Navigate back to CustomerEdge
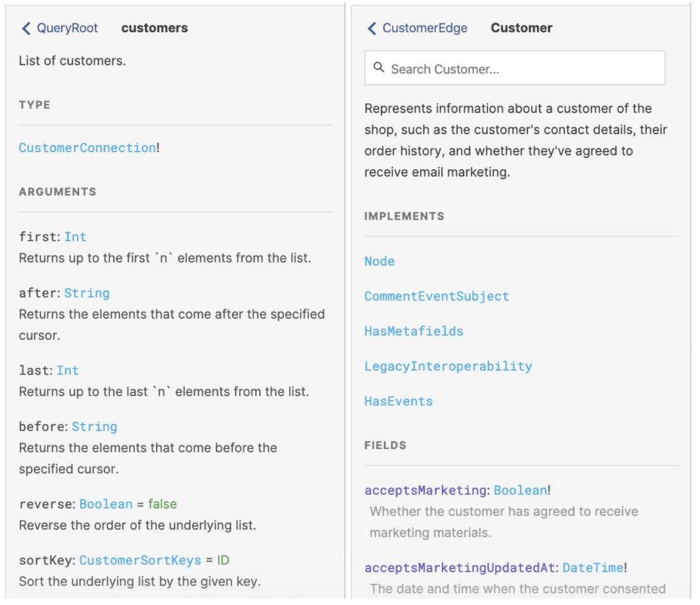The height and width of the screenshot is (605, 700). [x=417, y=28]
